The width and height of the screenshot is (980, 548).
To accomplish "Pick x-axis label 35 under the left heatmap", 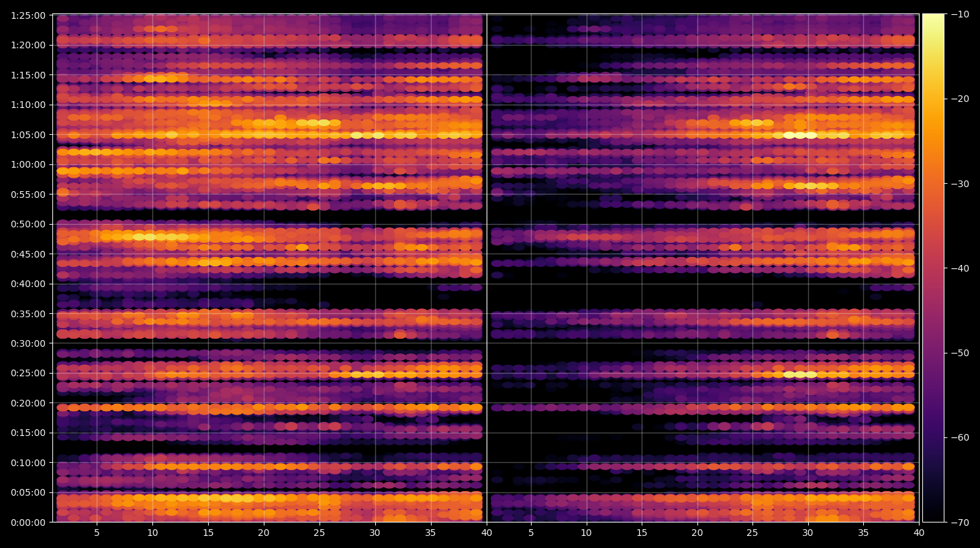I will pos(430,533).
